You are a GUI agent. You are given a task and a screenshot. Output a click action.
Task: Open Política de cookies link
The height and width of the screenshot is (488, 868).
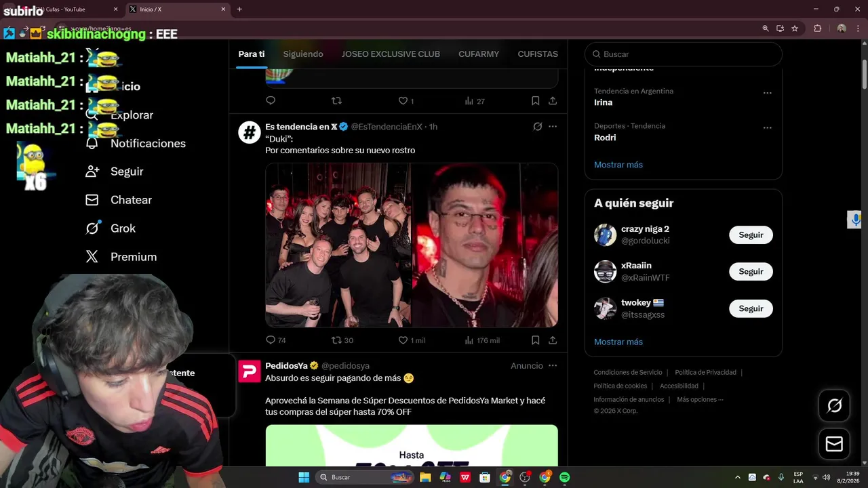(x=620, y=386)
